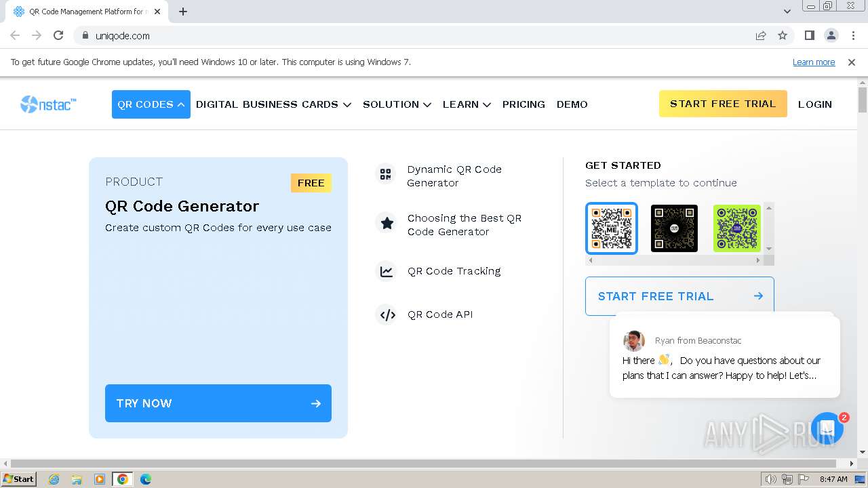Open Dynamic QR Code Generator link
868x488 pixels.
tap(454, 176)
